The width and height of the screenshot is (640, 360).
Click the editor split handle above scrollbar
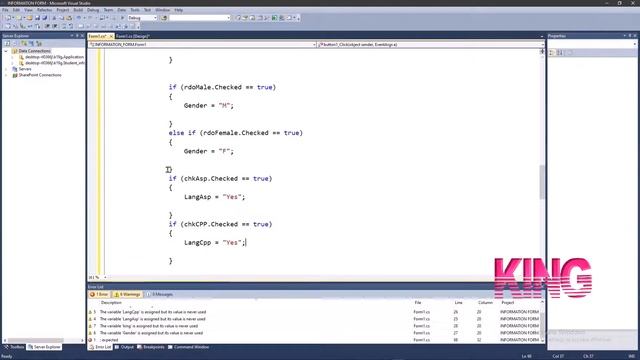tap(542, 51)
